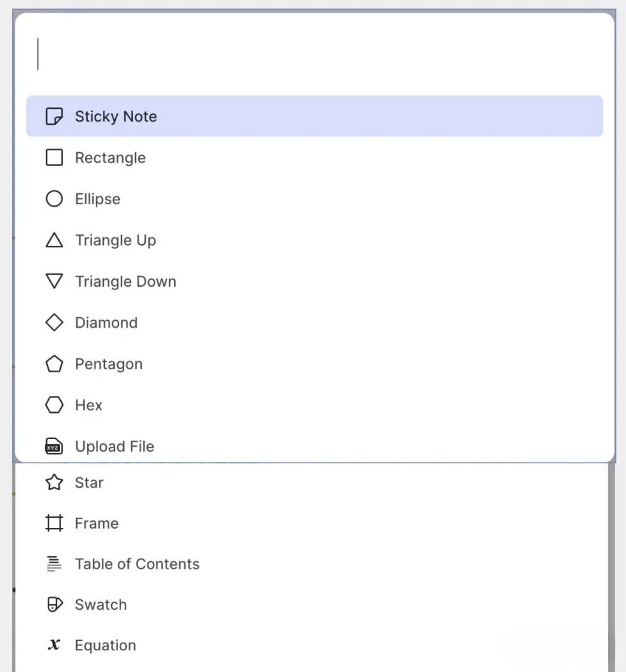This screenshot has height=672, width=626.
Task: Add a Table of Contents
Action: [137, 564]
